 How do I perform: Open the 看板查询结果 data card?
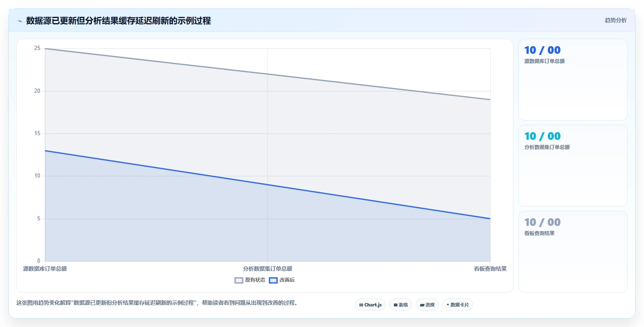(x=573, y=251)
